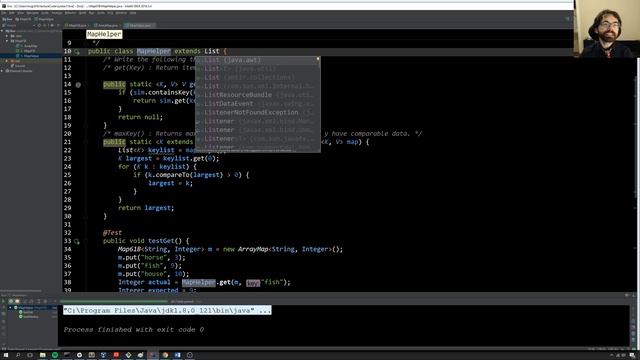Select testGet result in test tree
640x360 pixels.
click(28, 312)
